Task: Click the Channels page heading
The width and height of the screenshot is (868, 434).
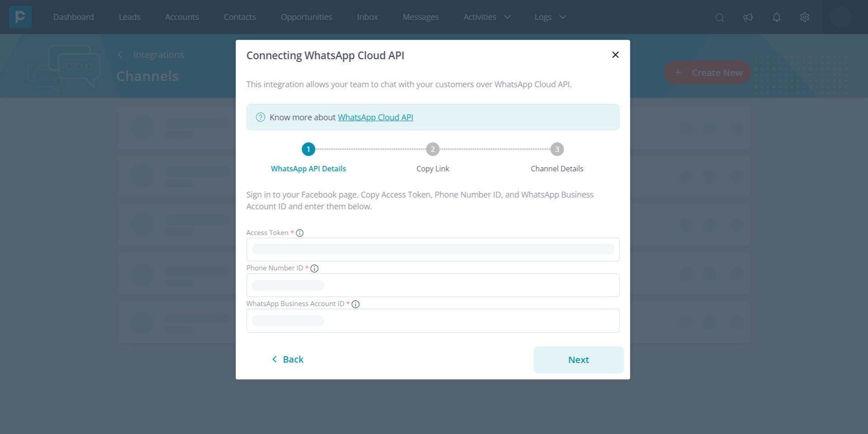Action: pos(147,76)
